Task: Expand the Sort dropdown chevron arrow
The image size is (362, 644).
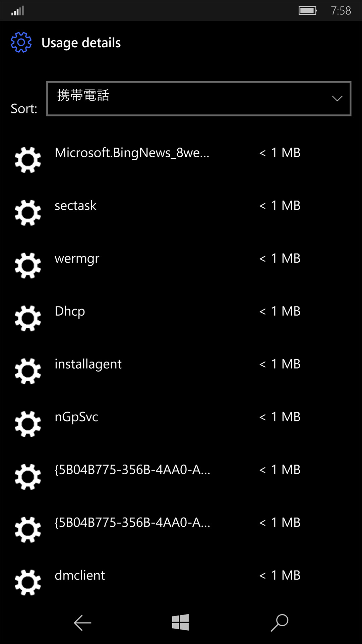Action: click(x=337, y=99)
